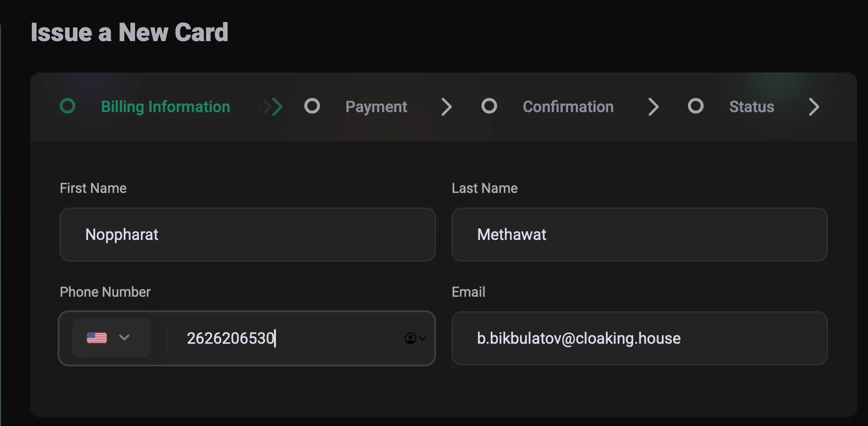
Task: Click the chevron after the Status step
Action: coord(814,107)
